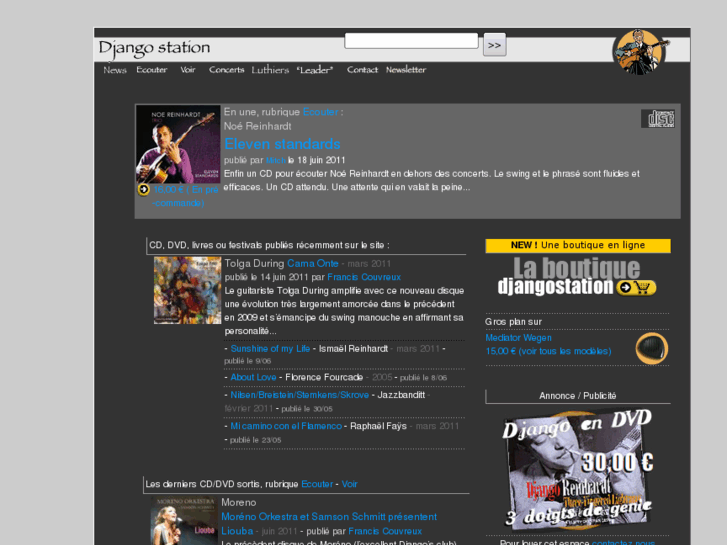
Task: Click the NEW! Une boutique en ligne banner
Action: click(578, 245)
